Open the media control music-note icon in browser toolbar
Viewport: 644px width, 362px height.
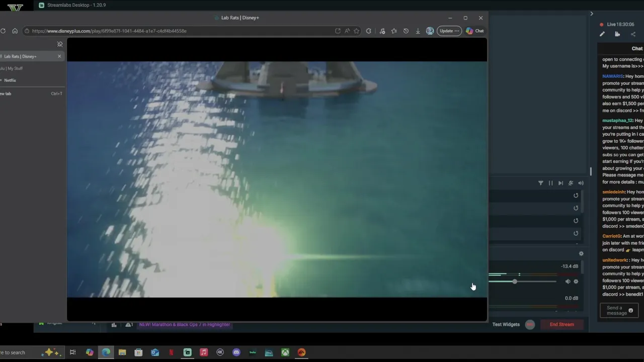coord(382,31)
